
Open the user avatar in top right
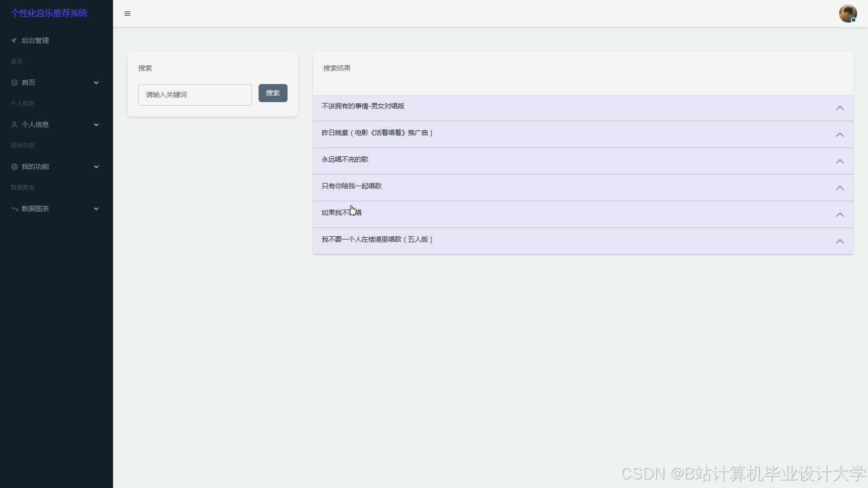click(848, 14)
